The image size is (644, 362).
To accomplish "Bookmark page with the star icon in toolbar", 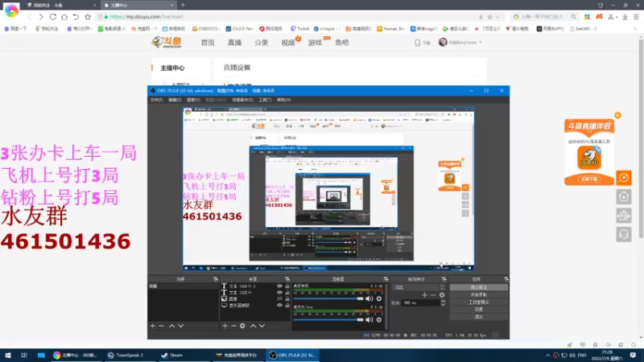I will (88, 17).
